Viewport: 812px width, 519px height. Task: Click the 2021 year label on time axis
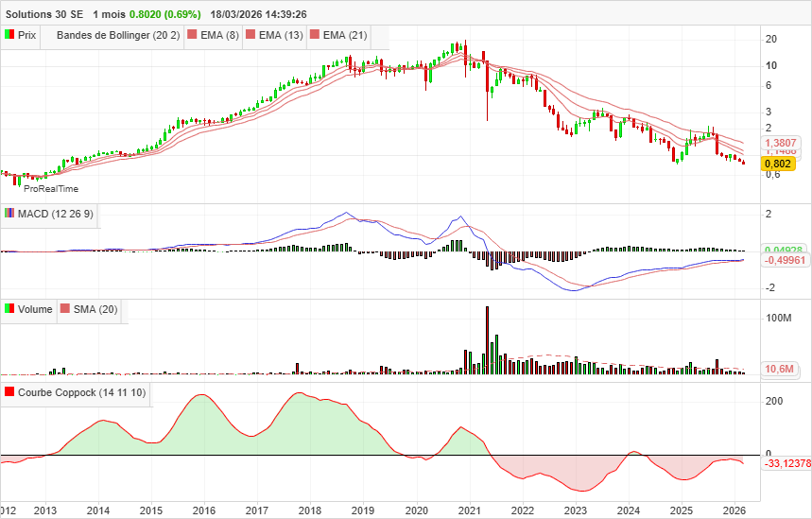(x=469, y=510)
